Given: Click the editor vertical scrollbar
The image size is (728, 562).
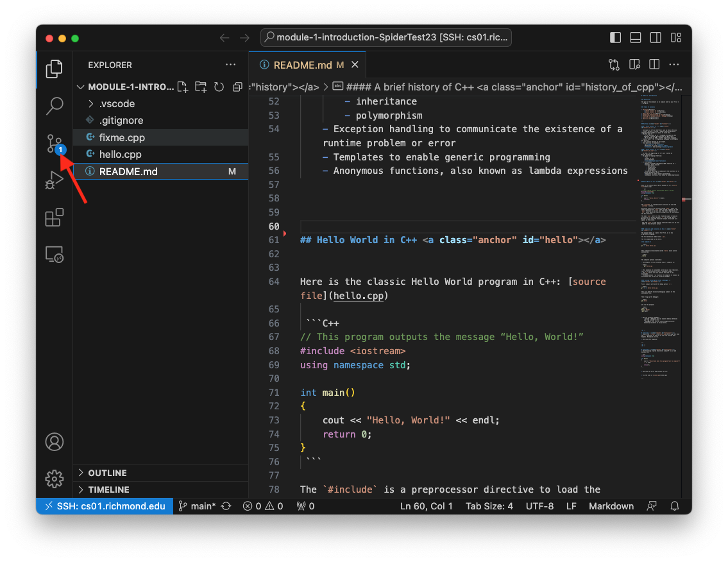Looking at the screenshot, I should click(687, 296).
